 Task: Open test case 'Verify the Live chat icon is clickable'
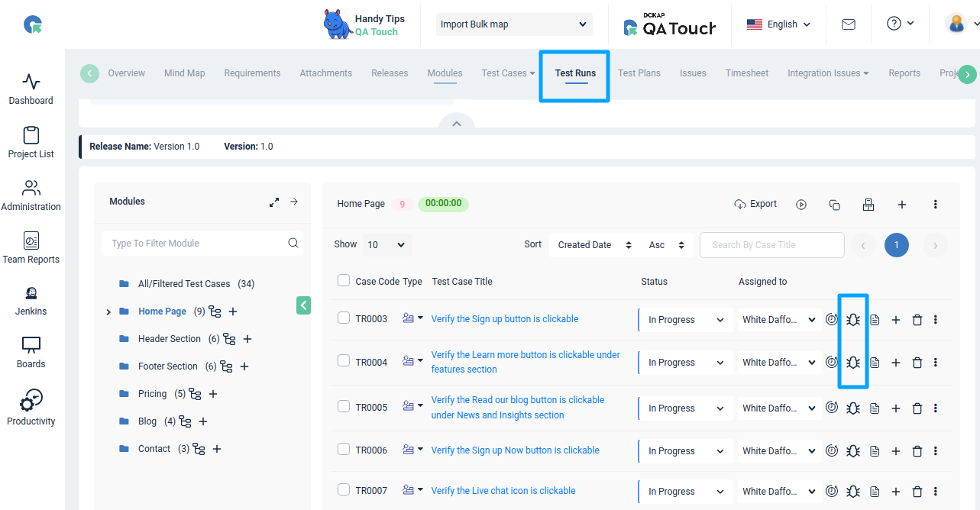click(503, 490)
